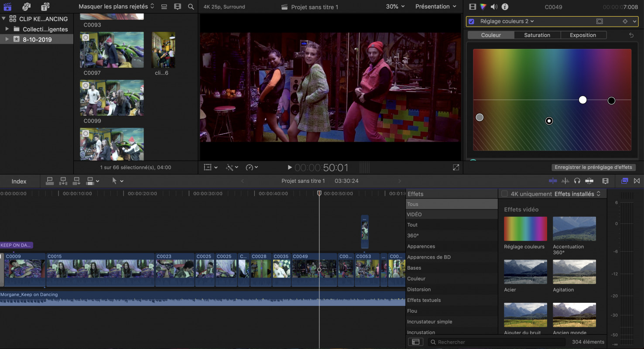Show the Libraries sidebar clapper icon
Screen dimensions: 644x349
tap(7, 7)
